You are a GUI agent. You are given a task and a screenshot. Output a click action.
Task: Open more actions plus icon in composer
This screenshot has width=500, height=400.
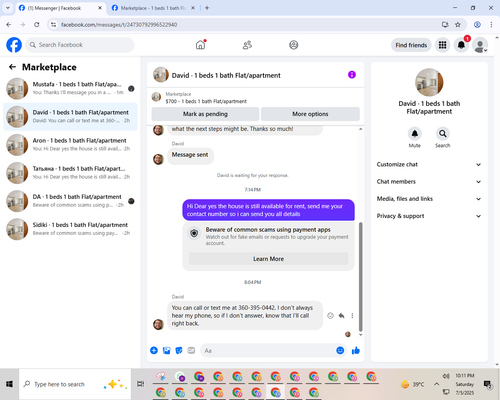coord(154,350)
